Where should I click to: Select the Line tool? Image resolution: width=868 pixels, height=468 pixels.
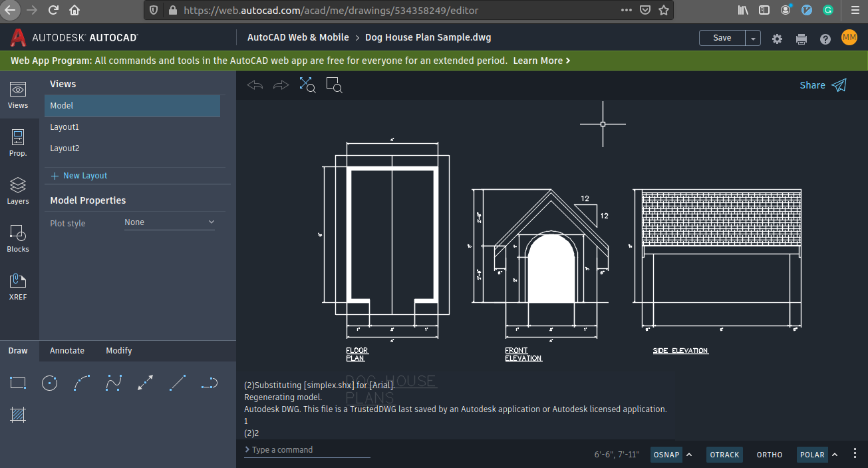[x=177, y=383]
